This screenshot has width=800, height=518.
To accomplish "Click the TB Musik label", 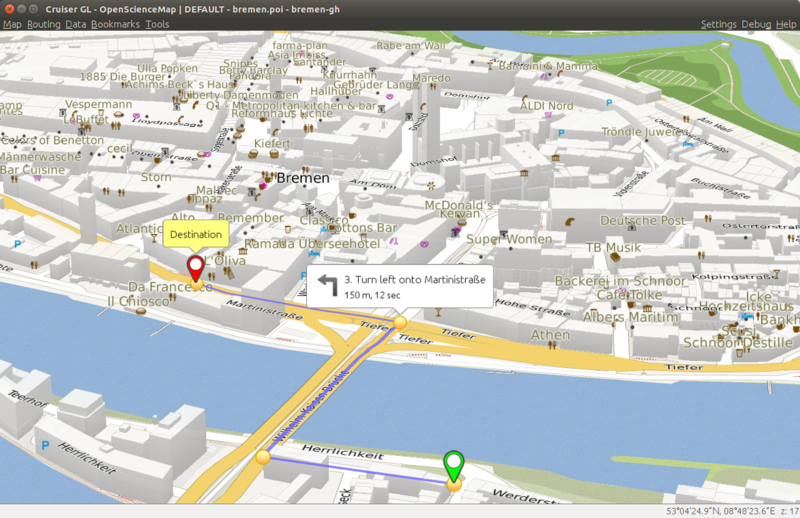I will point(613,248).
